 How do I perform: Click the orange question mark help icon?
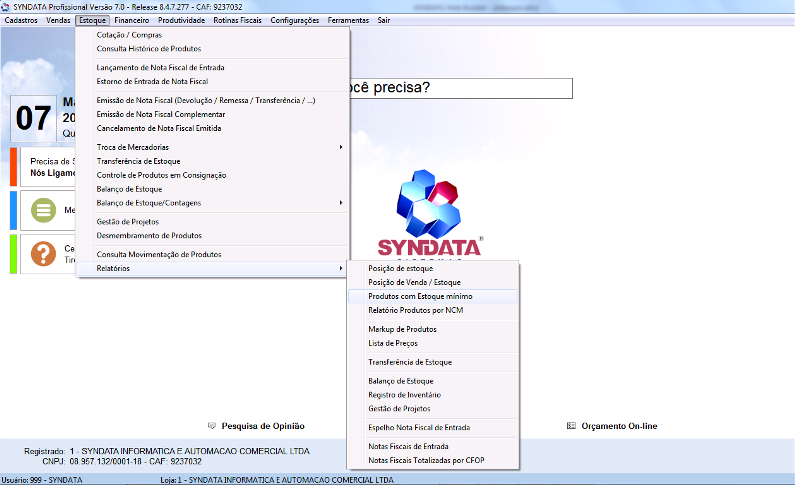pyautogui.click(x=44, y=253)
